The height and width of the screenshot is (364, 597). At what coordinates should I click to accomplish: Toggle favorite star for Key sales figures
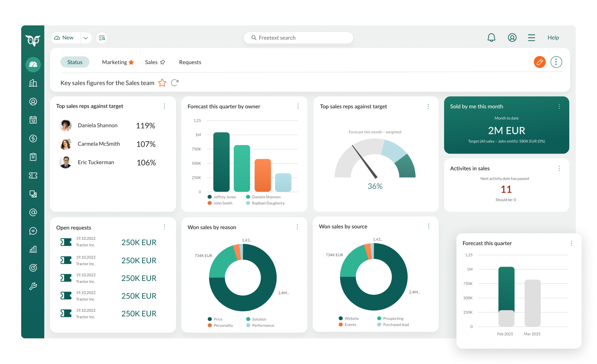[162, 83]
